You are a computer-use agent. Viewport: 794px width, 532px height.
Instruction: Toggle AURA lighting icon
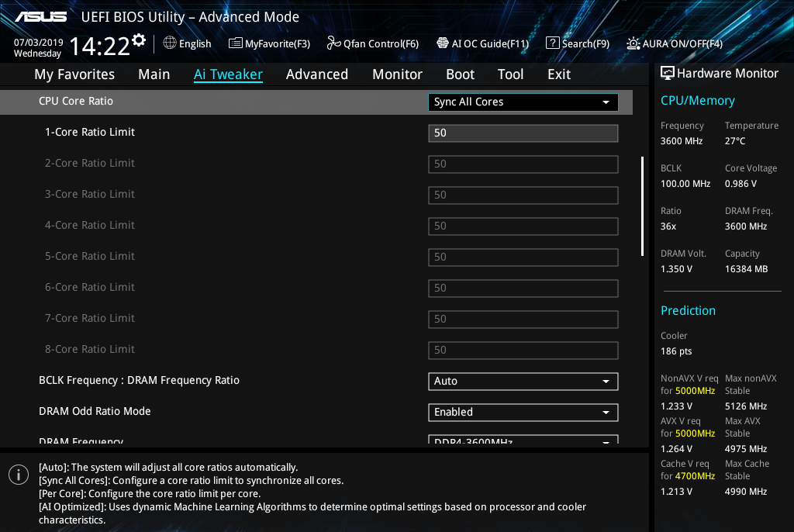pos(633,43)
